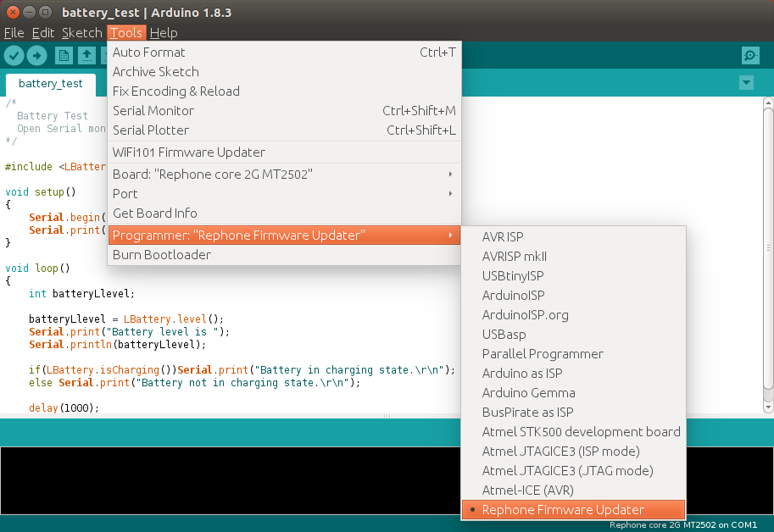This screenshot has width=774, height=532.
Task: Click the editor scrollbar down arrow
Action: click(x=768, y=407)
